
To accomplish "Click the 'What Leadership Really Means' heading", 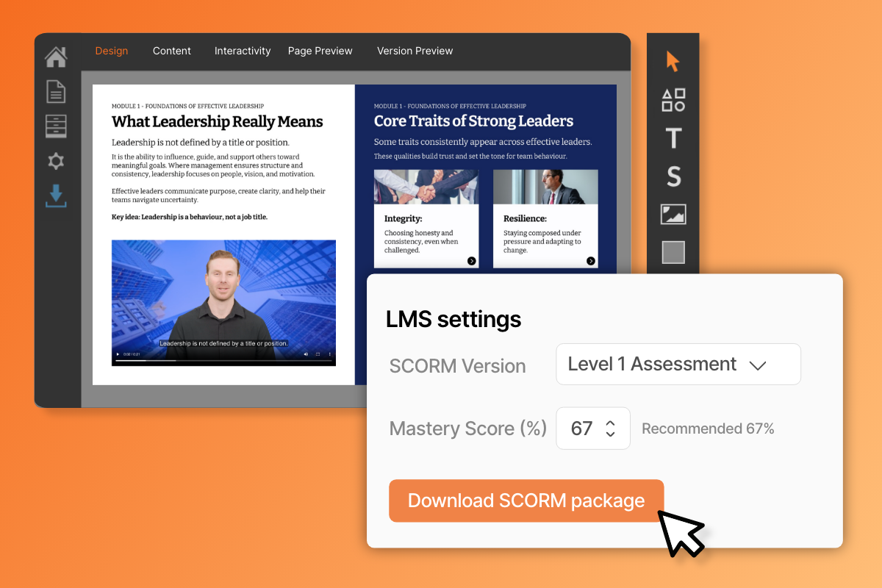I will click(x=218, y=122).
